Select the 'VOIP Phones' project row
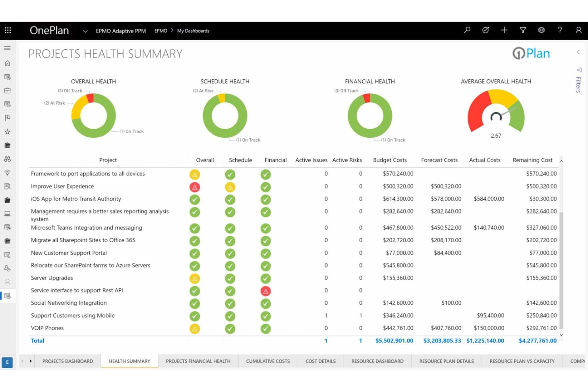This screenshot has height=392, width=588. (x=294, y=328)
